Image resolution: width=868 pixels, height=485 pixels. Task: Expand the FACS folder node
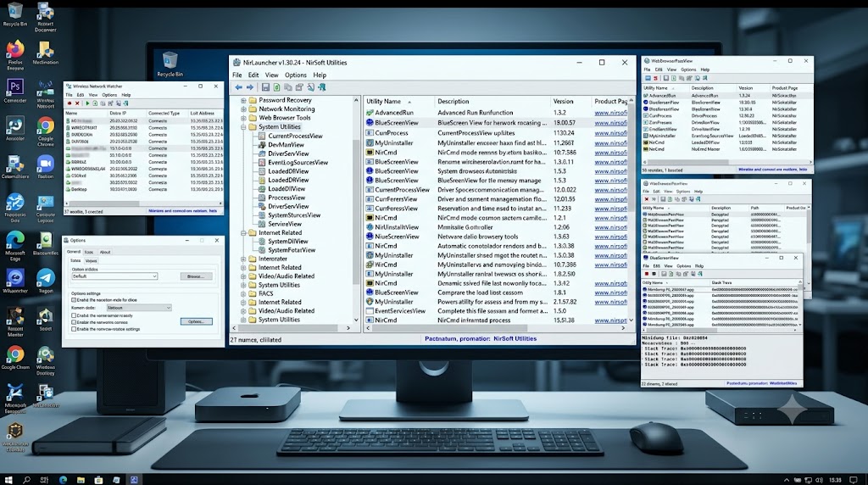[x=243, y=293]
